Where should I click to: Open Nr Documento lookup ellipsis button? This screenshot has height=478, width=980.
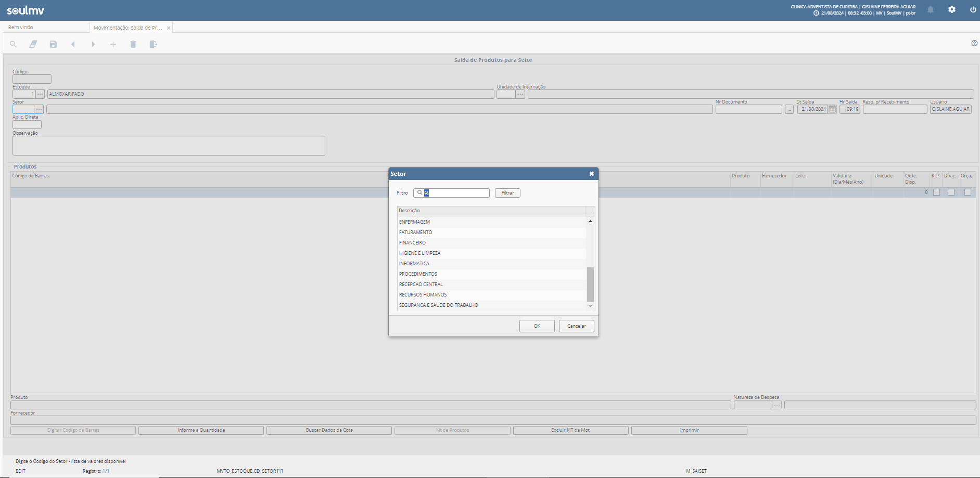point(789,109)
